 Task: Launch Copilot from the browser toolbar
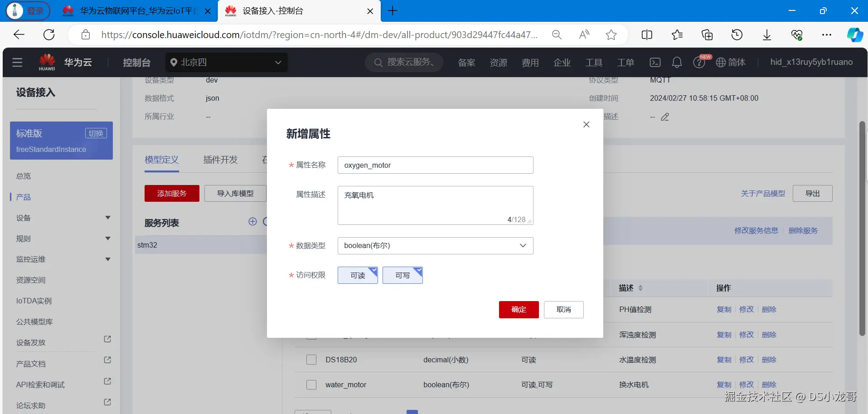(x=855, y=35)
